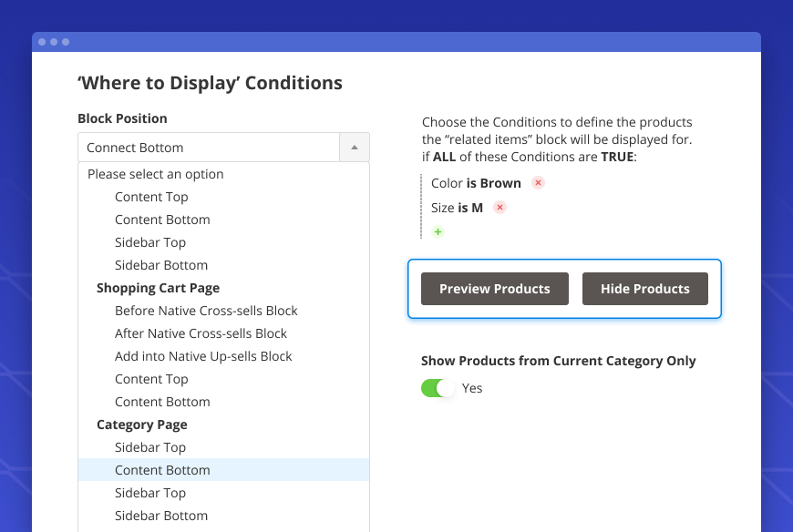
Task: Select "Content Bottom" near the list top
Action: pyautogui.click(x=162, y=219)
